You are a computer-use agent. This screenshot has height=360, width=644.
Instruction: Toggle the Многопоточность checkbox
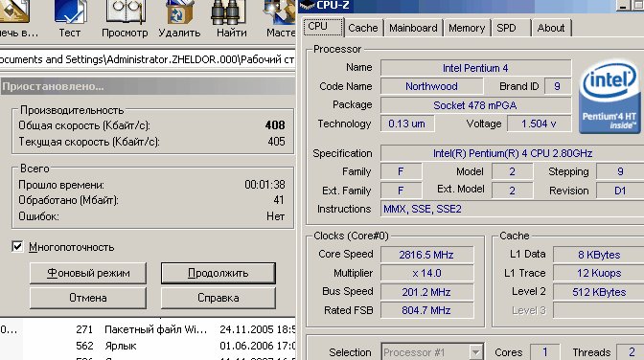pyautogui.click(x=17, y=247)
